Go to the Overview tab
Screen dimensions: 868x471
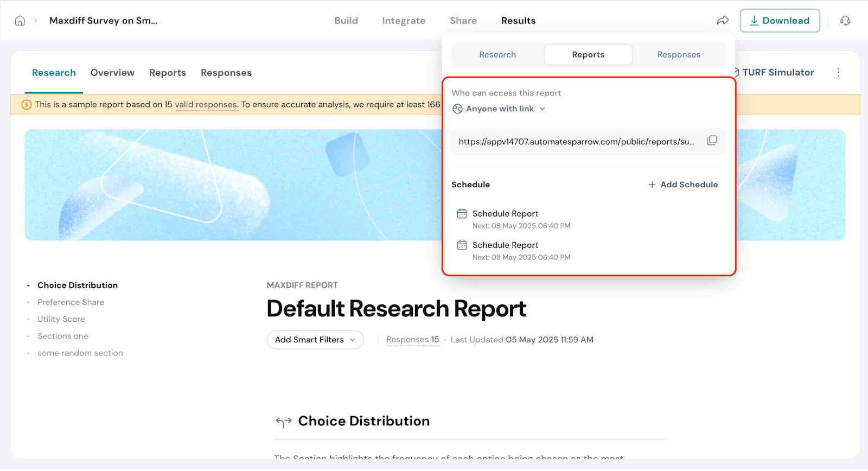click(x=112, y=73)
